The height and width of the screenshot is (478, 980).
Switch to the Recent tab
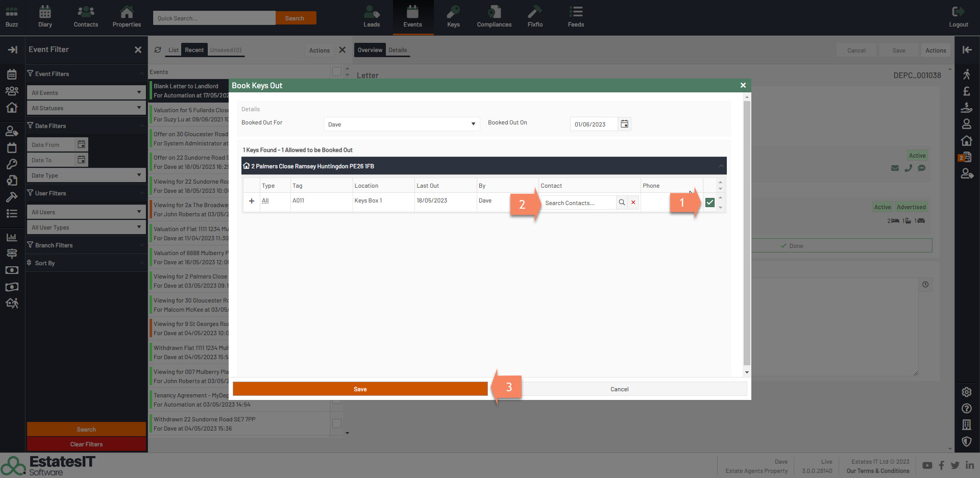point(194,50)
